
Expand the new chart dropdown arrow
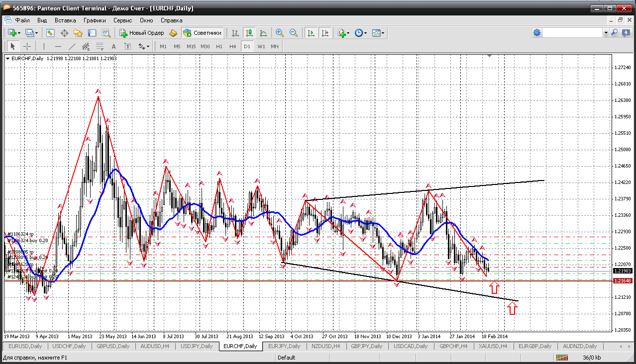tap(19, 33)
